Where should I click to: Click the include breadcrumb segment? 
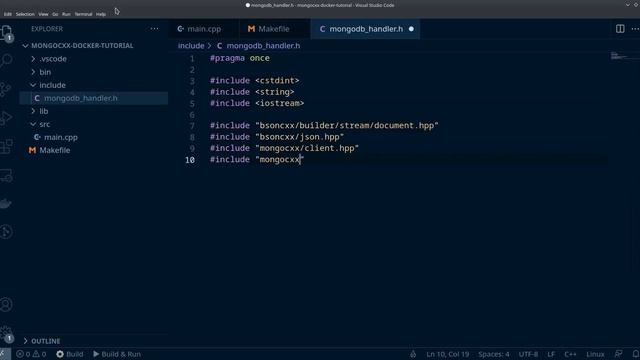click(191, 46)
